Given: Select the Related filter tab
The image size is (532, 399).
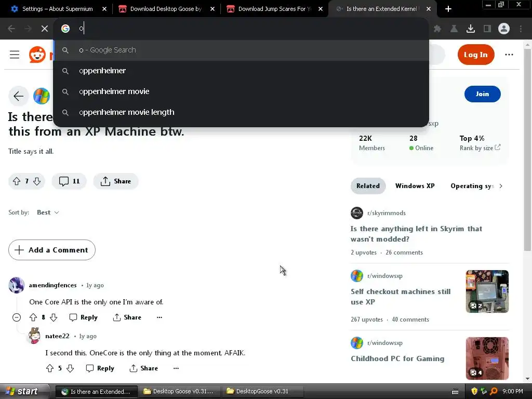Looking at the screenshot, I should pyautogui.click(x=368, y=186).
